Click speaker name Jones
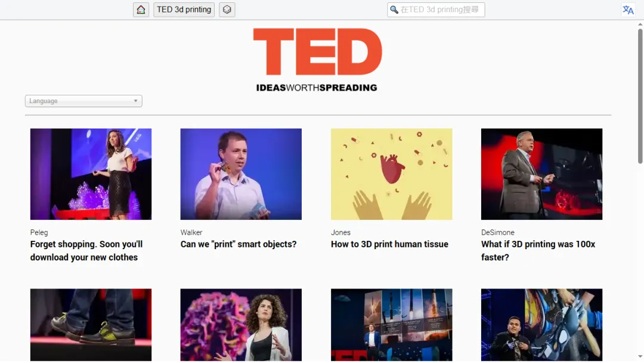Screen dimensions: 644x363 [340, 232]
